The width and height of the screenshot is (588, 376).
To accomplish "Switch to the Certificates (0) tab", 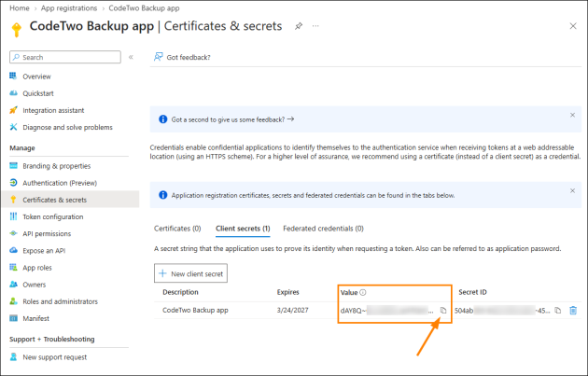I will 177,229.
